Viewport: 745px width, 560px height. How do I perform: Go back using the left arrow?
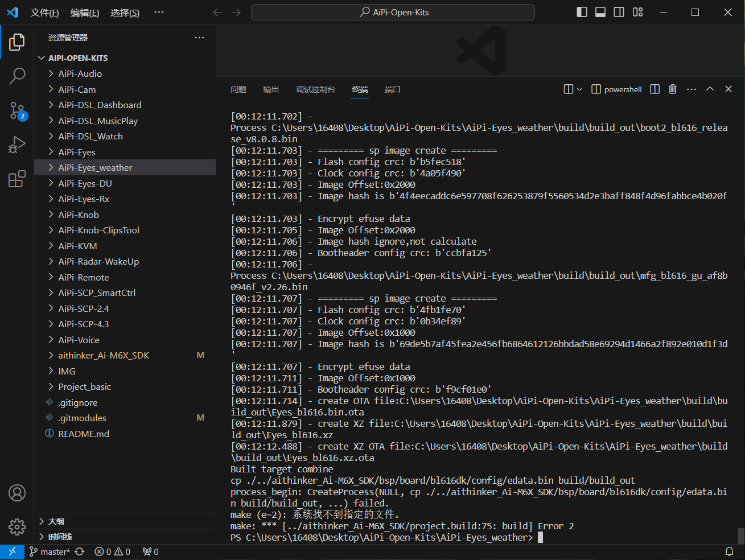[217, 12]
